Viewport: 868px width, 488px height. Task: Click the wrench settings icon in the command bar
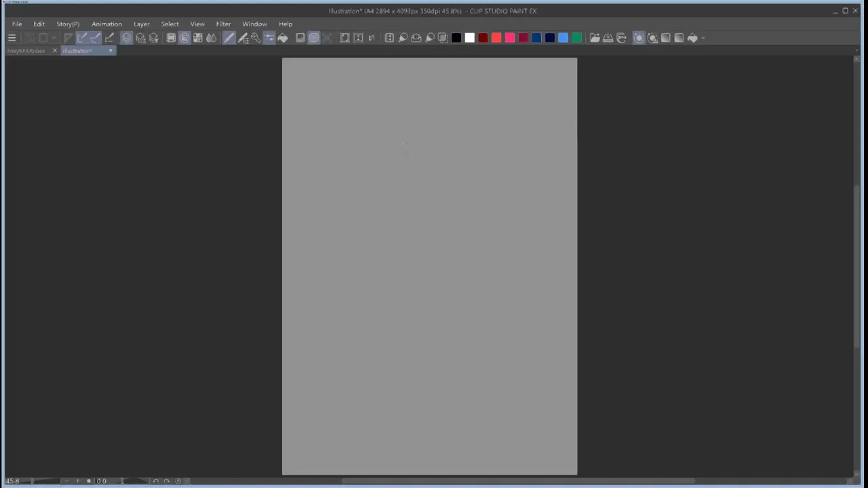coord(256,38)
